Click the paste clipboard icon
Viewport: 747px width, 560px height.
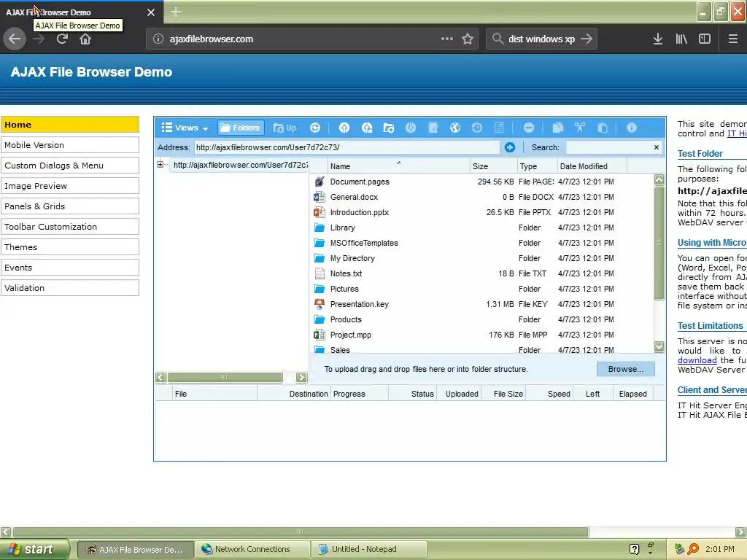[602, 128]
